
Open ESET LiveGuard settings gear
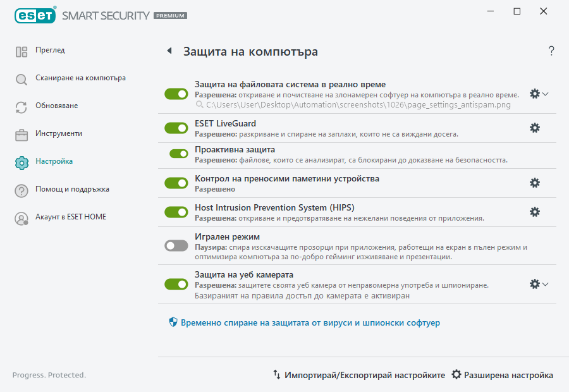point(535,128)
